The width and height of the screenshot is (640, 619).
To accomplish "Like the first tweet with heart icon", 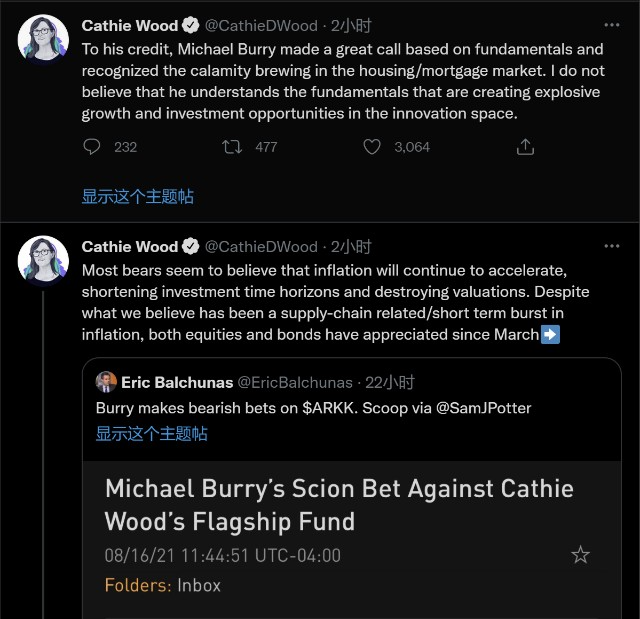I will [x=372, y=147].
